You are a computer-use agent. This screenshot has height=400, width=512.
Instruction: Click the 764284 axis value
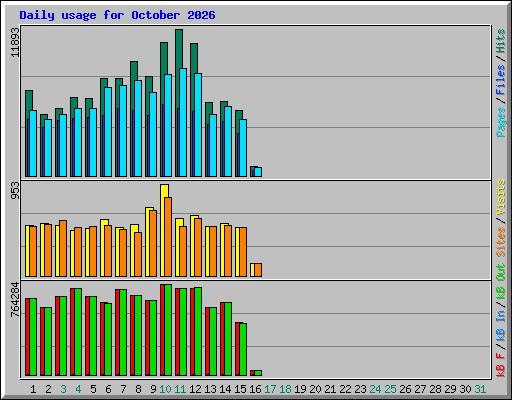[15, 300]
